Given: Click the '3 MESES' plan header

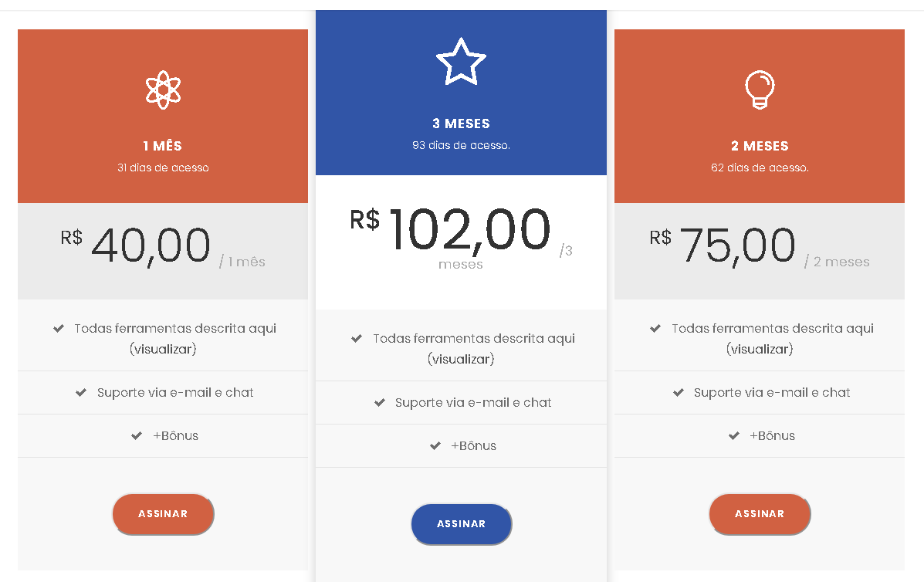Looking at the screenshot, I should click(461, 124).
